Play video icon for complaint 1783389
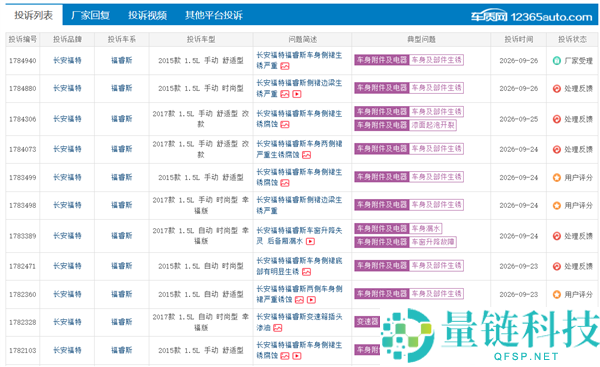This screenshot has height=367, width=600. pyautogui.click(x=310, y=241)
